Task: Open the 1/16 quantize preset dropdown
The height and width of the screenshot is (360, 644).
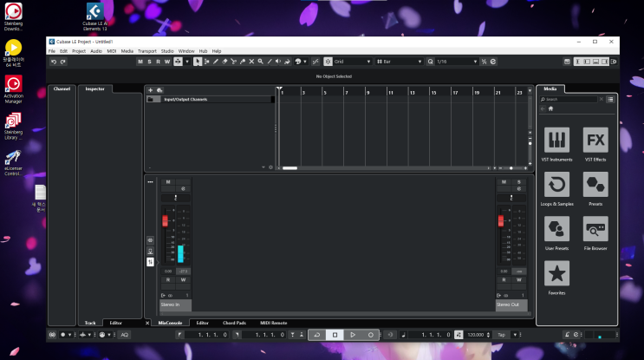Action: [x=455, y=62]
